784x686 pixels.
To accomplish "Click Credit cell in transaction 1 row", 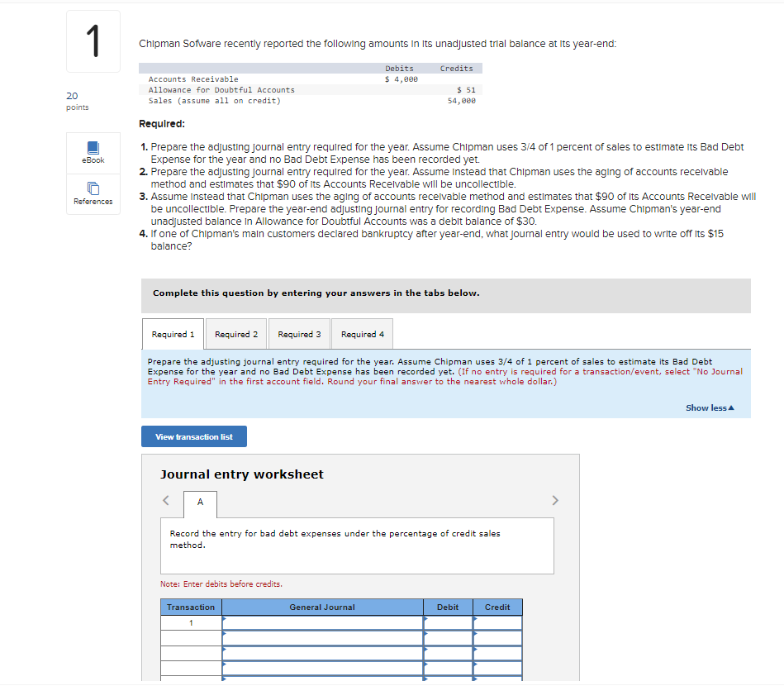I will (497, 623).
